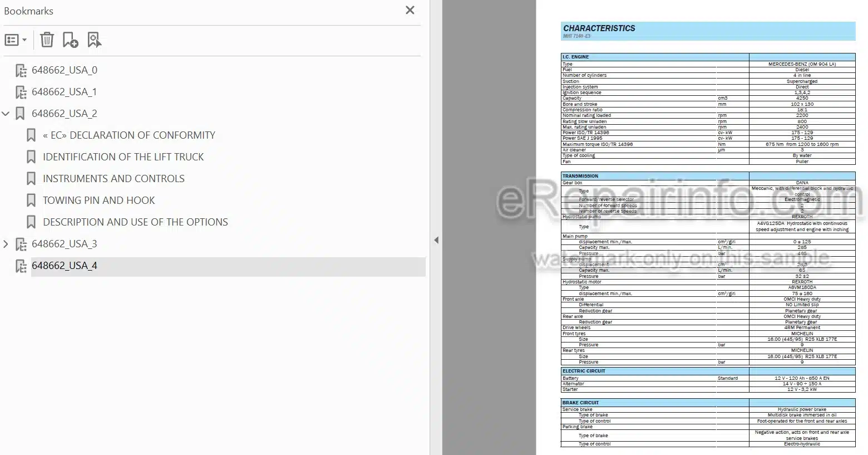Click the Parking brake row label
The height and width of the screenshot is (455, 868).
(578, 427)
